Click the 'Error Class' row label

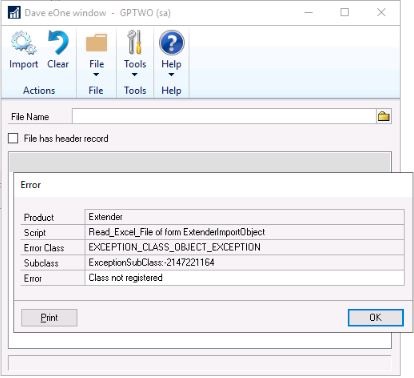[x=44, y=248]
